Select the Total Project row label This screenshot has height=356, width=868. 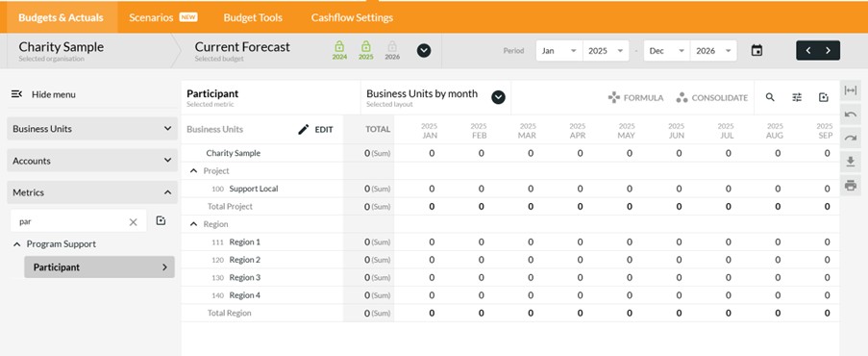pyautogui.click(x=230, y=206)
